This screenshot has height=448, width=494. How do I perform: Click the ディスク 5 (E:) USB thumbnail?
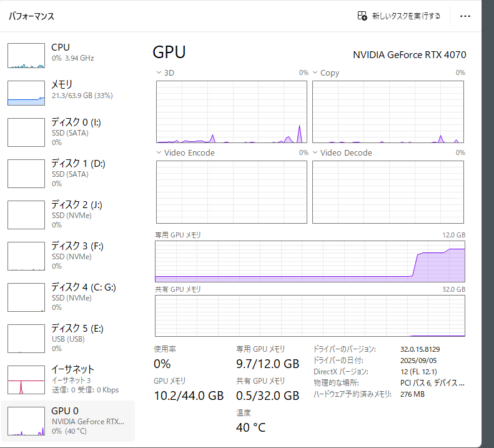click(x=26, y=338)
